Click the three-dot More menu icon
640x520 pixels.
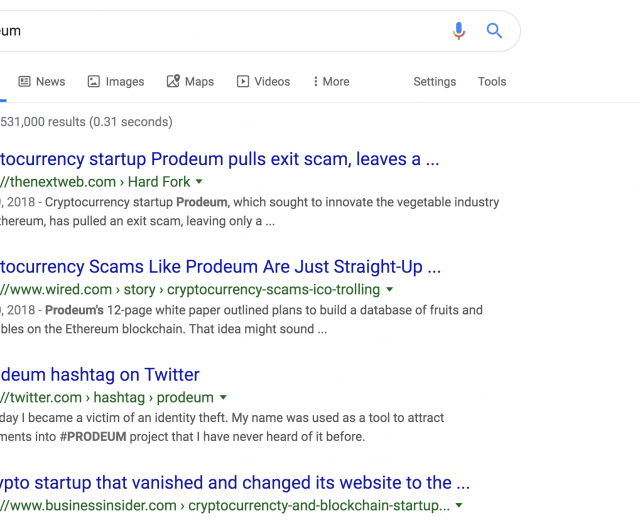pyautogui.click(x=315, y=82)
